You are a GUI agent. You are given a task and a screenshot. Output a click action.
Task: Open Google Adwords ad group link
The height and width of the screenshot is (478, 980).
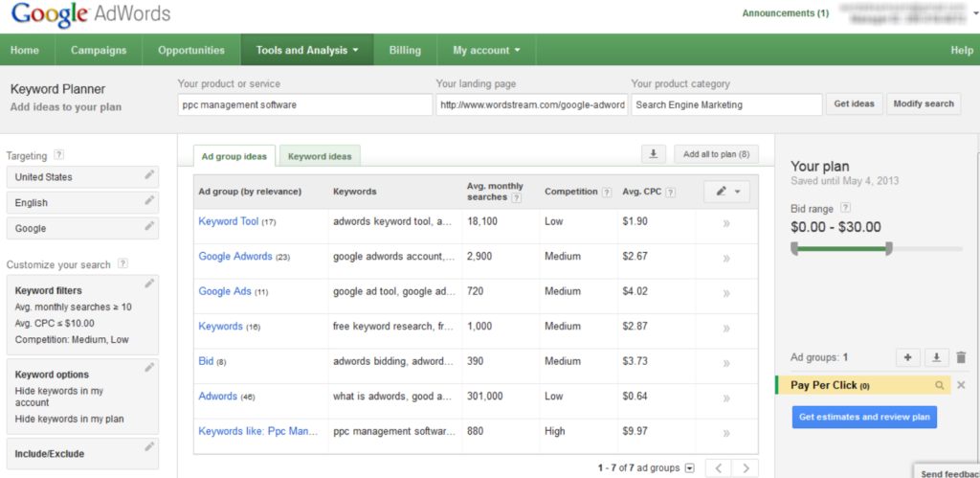coord(235,256)
